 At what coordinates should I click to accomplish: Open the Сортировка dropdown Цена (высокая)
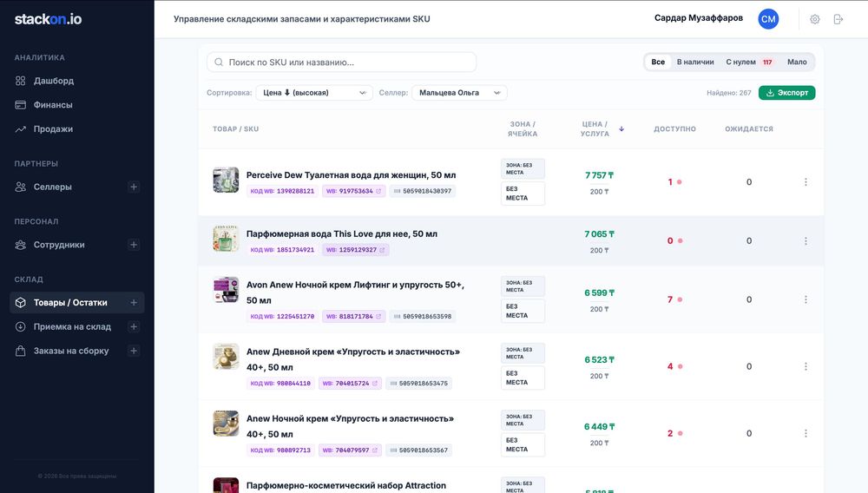314,93
